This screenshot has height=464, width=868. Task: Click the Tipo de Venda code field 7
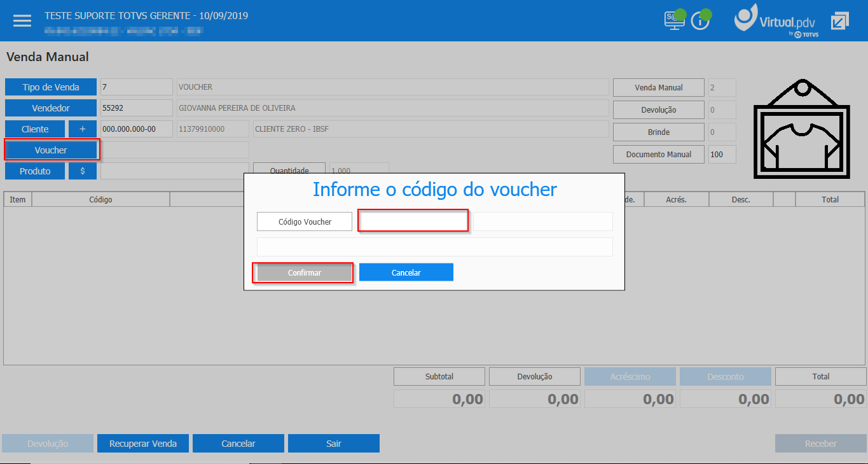(x=137, y=87)
